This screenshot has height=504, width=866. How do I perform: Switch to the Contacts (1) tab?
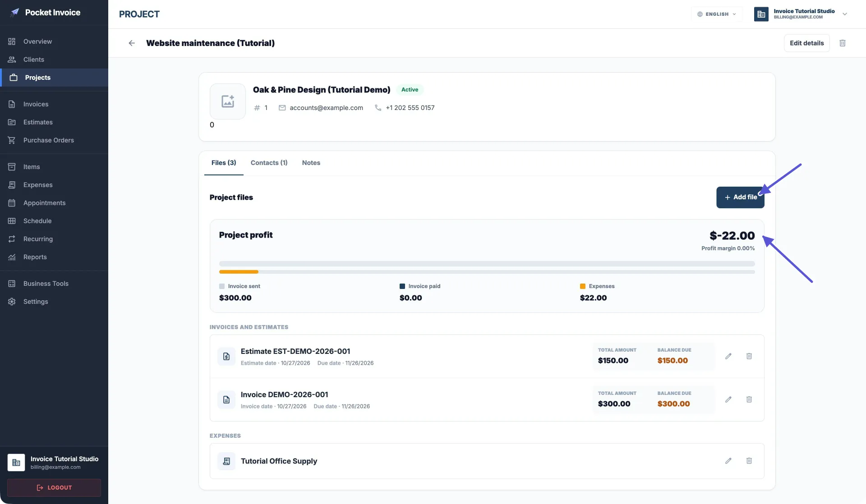pyautogui.click(x=269, y=163)
